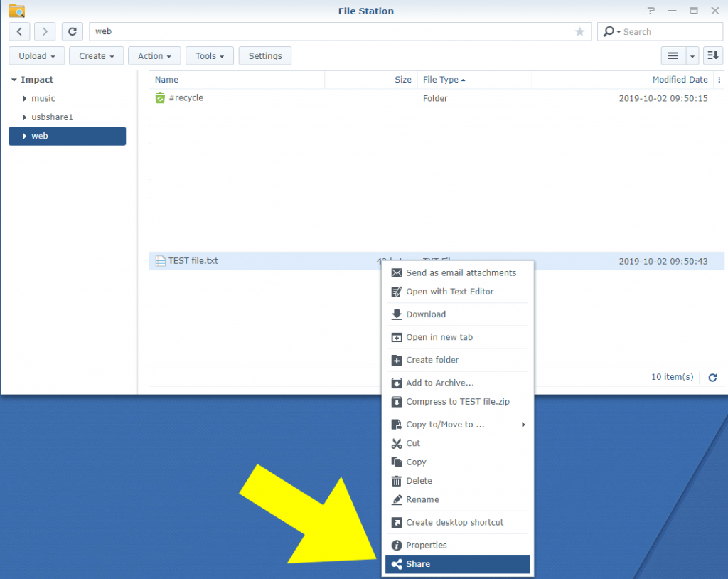Viewport: 728px width, 579px height.
Task: Collapse the Impact shared folder tree
Action: click(16, 80)
